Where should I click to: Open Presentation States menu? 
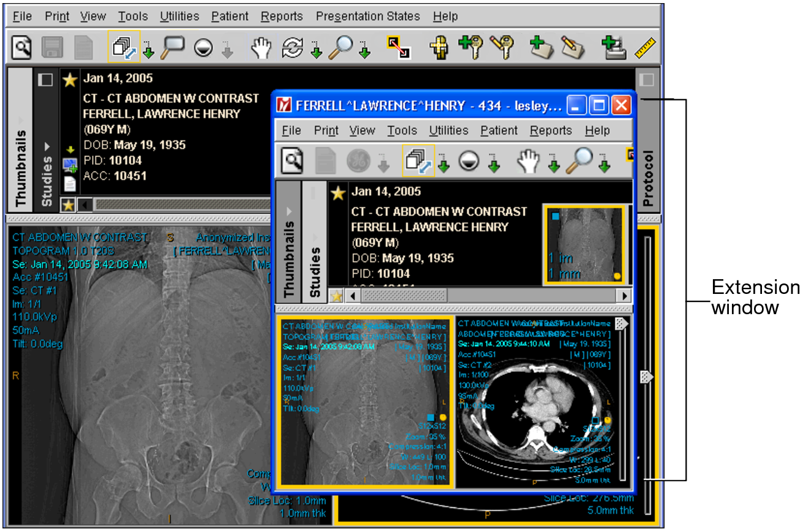coord(367,16)
